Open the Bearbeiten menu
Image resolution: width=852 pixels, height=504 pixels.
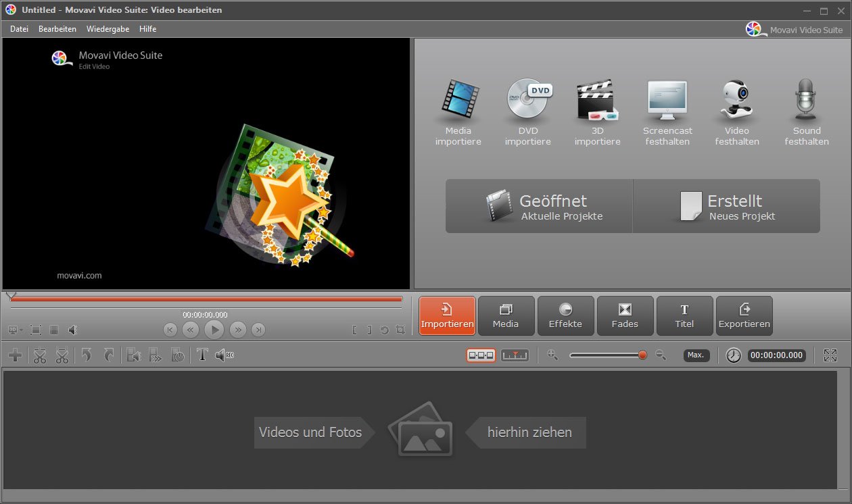pyautogui.click(x=57, y=29)
